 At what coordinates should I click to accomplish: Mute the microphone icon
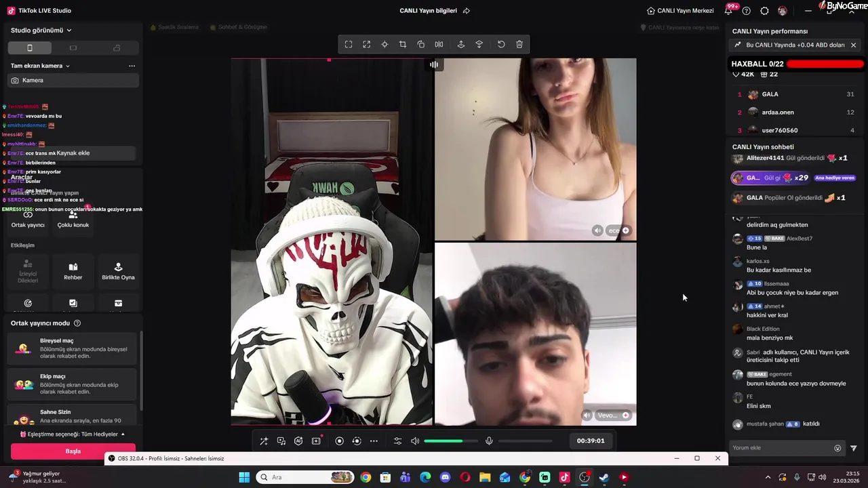489,441
